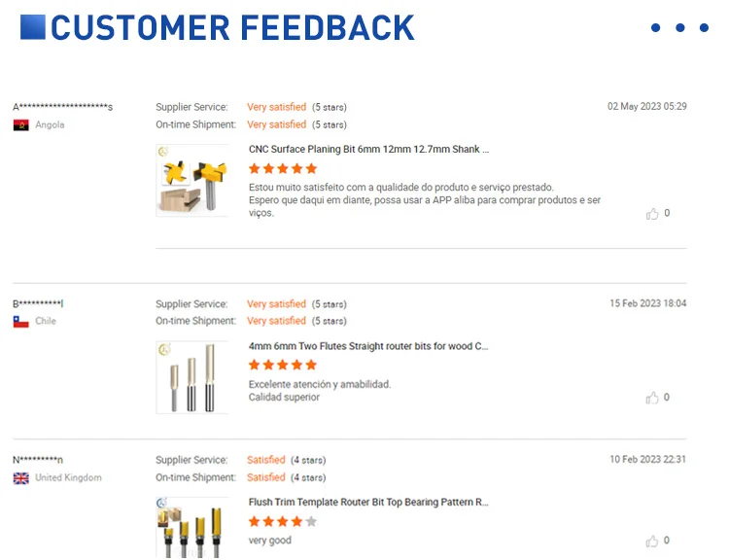The image size is (729, 560).
Task: Click the thumbs-up icon on Angola review
Action: pos(652,214)
